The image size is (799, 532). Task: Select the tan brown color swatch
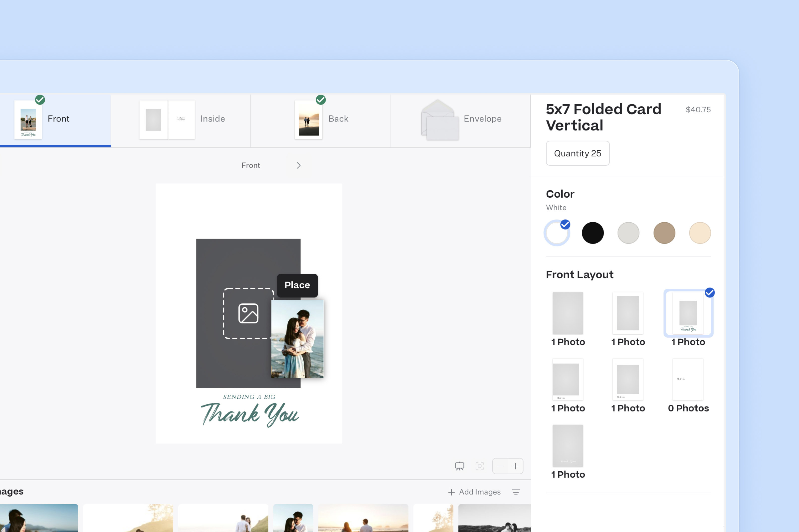[x=664, y=233]
